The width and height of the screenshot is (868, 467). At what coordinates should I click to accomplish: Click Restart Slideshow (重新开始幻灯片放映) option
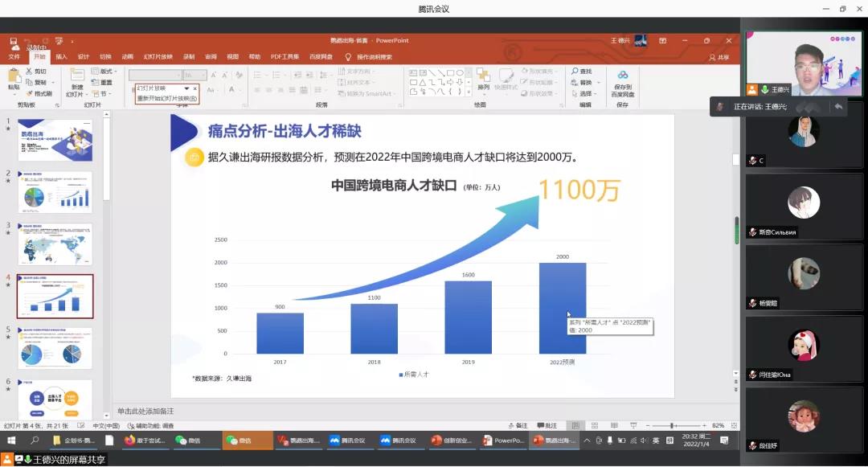click(166, 98)
